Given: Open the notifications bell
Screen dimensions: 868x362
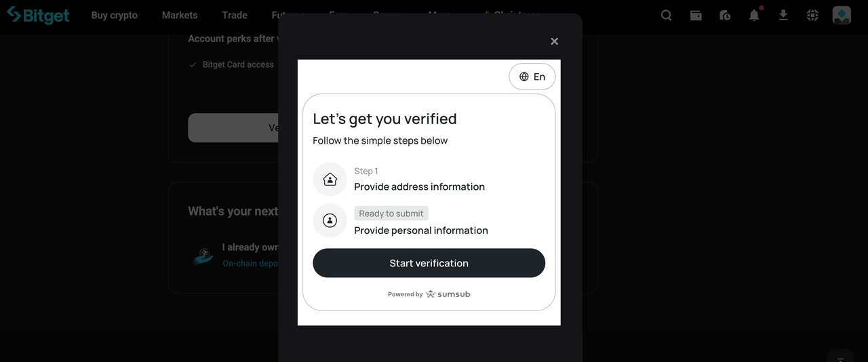Looking at the screenshot, I should 754,15.
